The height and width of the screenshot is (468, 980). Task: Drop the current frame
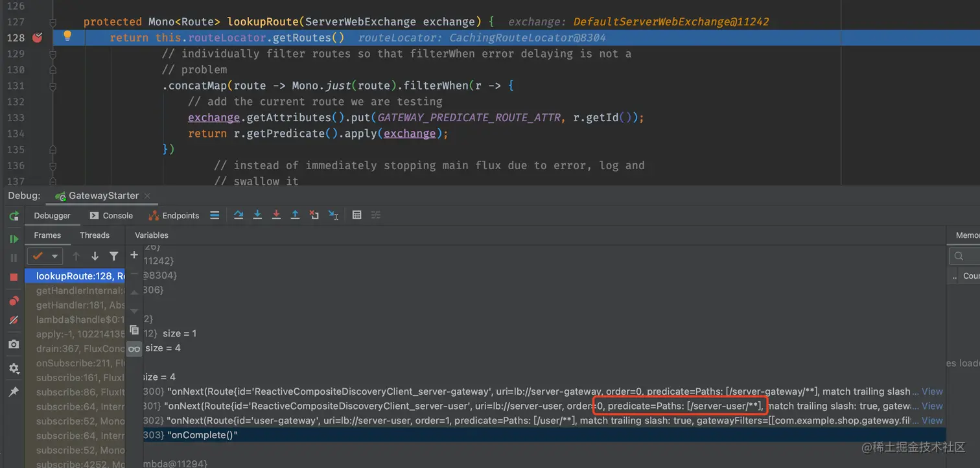coord(314,215)
